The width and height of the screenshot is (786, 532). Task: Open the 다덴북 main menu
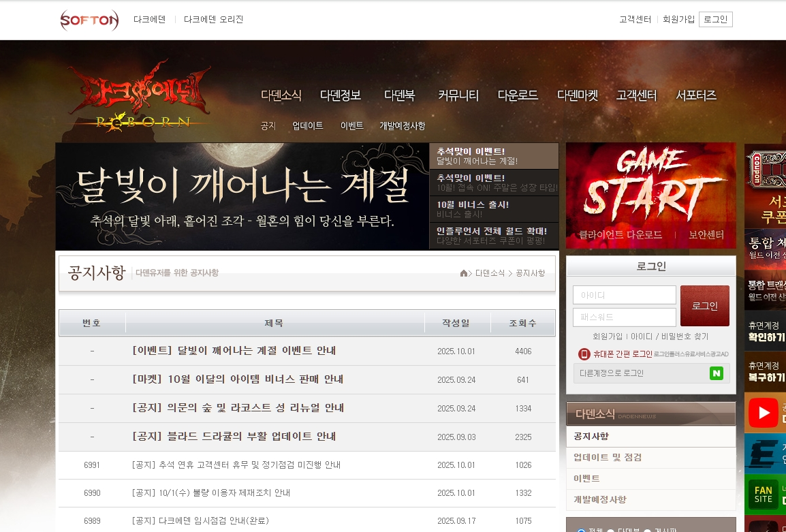(400, 95)
